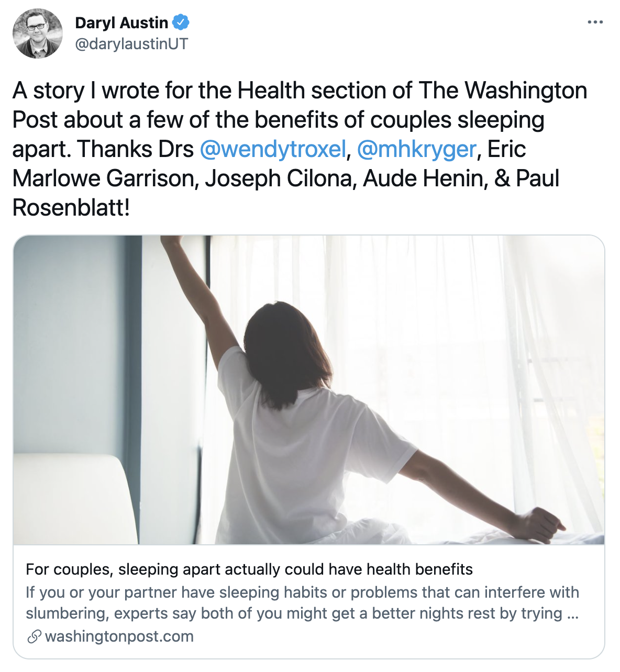Click 'Washington' in the tweet text
Image resolution: width=620 pixels, height=672 pixels.
point(526,91)
